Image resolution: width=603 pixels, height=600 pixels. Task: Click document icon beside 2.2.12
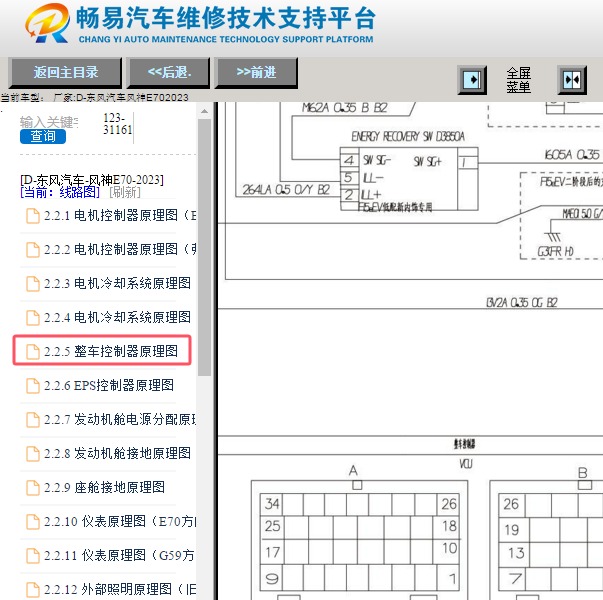33,589
